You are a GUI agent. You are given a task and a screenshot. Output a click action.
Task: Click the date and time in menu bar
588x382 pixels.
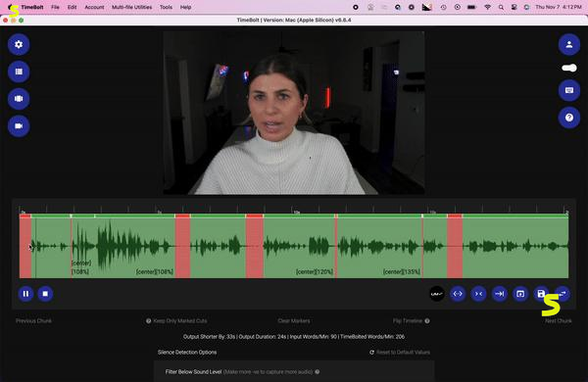[x=559, y=7]
